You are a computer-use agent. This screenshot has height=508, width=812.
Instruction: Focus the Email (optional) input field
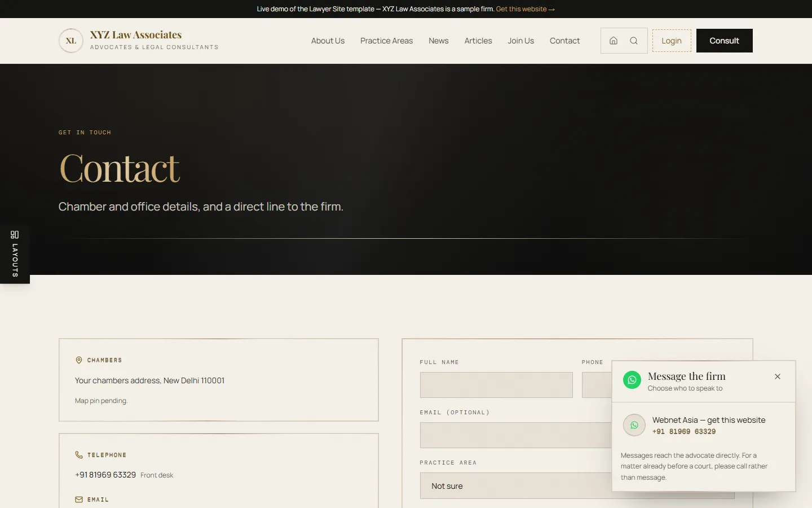[x=577, y=435]
